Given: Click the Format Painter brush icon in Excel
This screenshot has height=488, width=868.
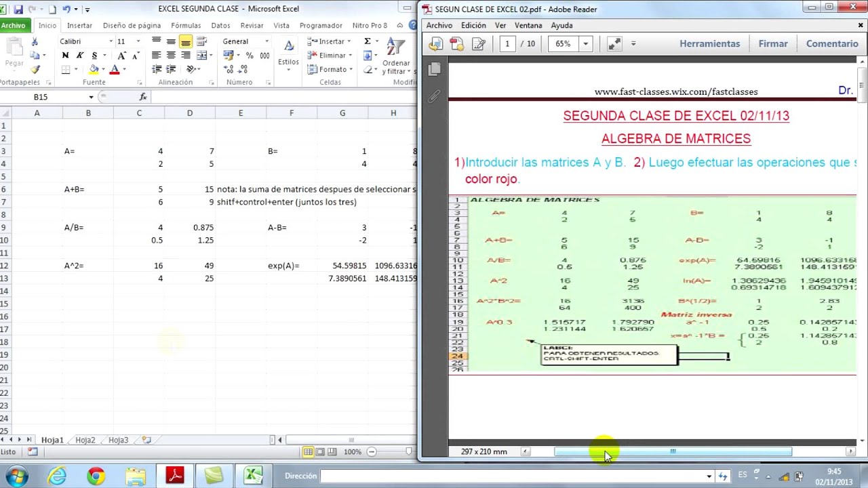Looking at the screenshot, I should (x=35, y=68).
